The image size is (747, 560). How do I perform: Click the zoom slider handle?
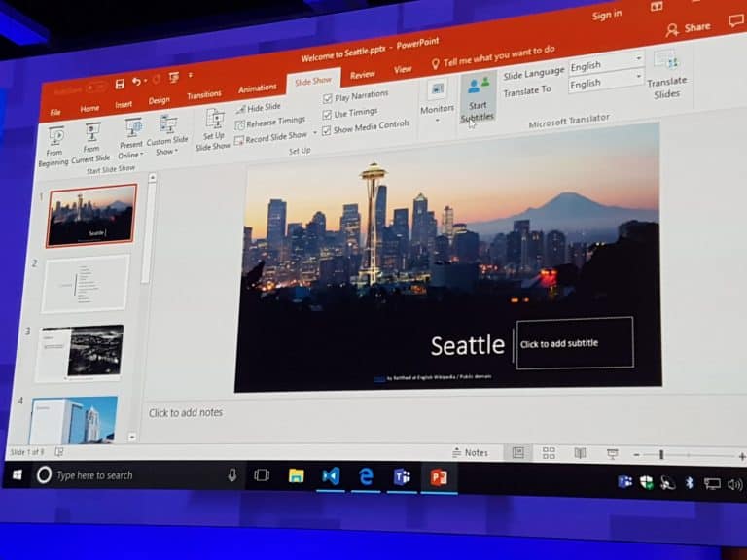[661, 455]
